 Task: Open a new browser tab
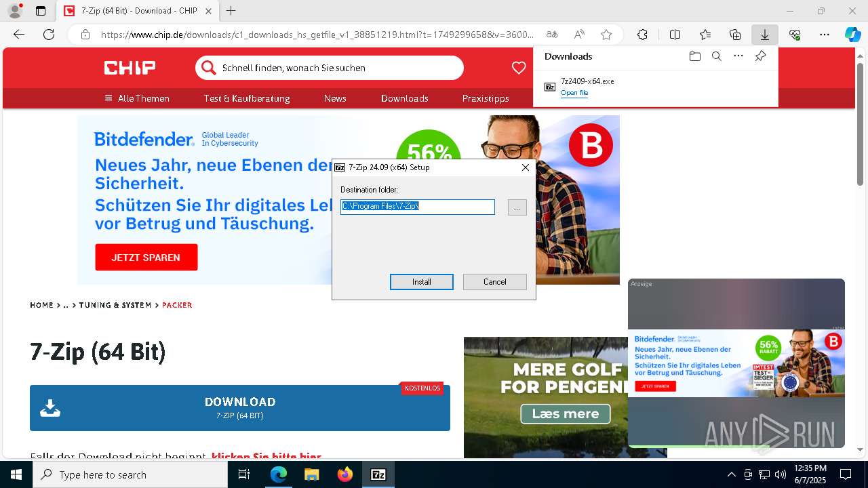[231, 11]
